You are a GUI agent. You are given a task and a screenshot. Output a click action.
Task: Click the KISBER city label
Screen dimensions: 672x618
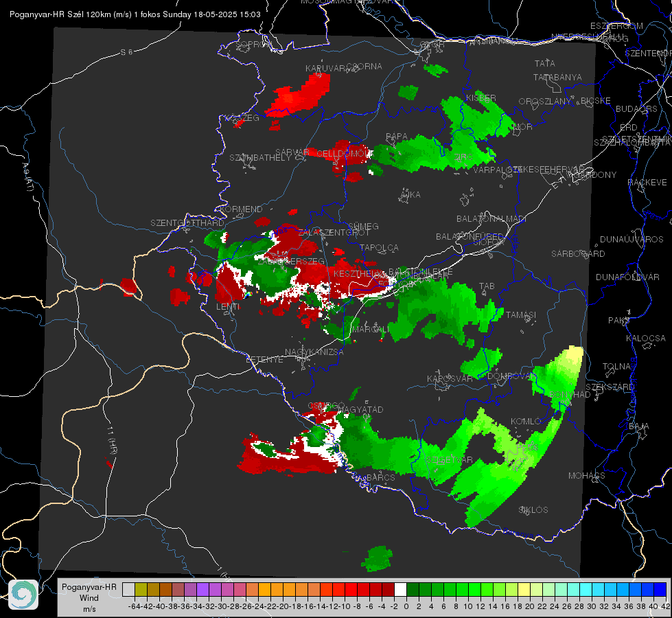[481, 98]
